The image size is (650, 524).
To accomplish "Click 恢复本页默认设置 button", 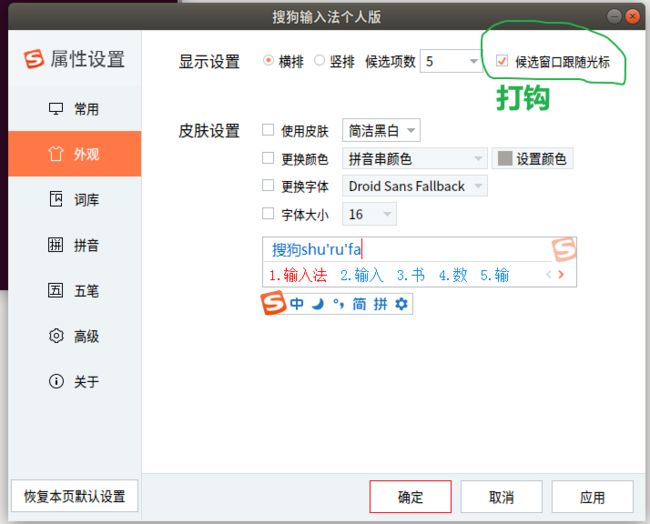I will pos(75,496).
